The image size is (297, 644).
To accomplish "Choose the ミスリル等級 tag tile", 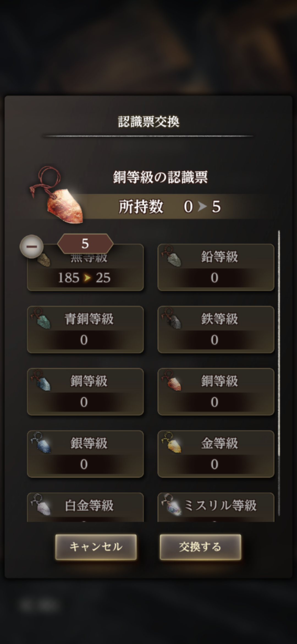I will tap(216, 507).
